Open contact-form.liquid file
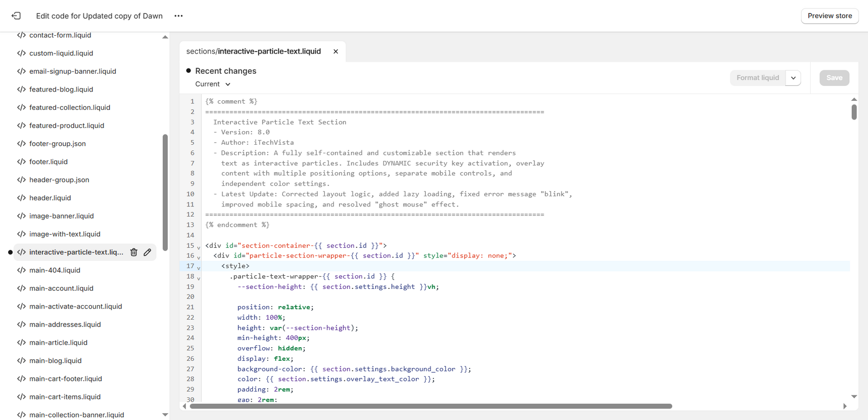The image size is (868, 420). [60, 35]
